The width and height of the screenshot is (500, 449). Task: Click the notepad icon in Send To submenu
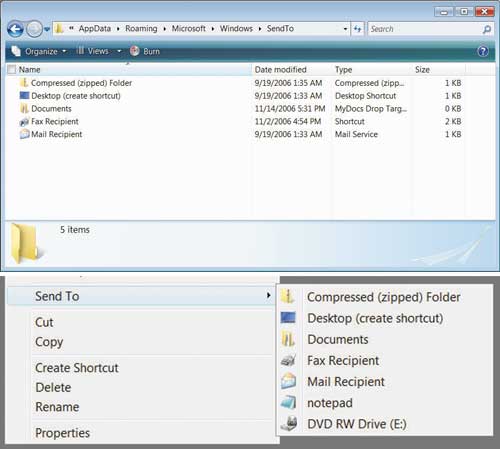click(288, 403)
